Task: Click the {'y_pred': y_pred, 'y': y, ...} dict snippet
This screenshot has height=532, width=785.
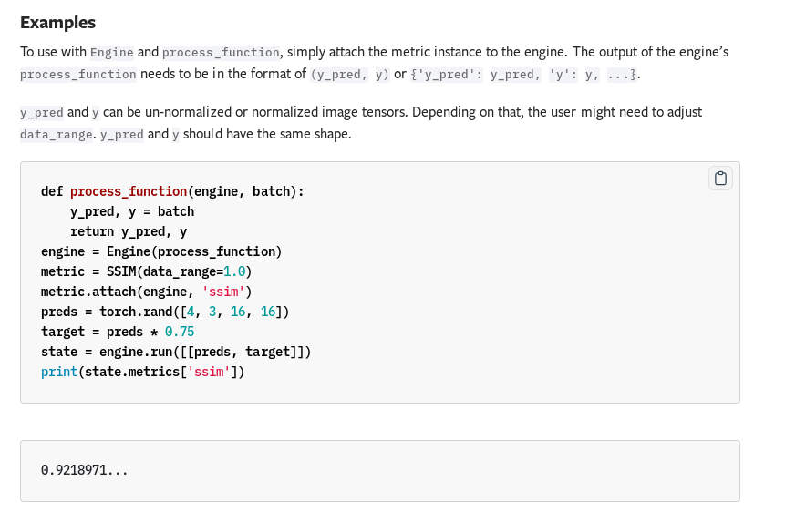Action: [518, 74]
